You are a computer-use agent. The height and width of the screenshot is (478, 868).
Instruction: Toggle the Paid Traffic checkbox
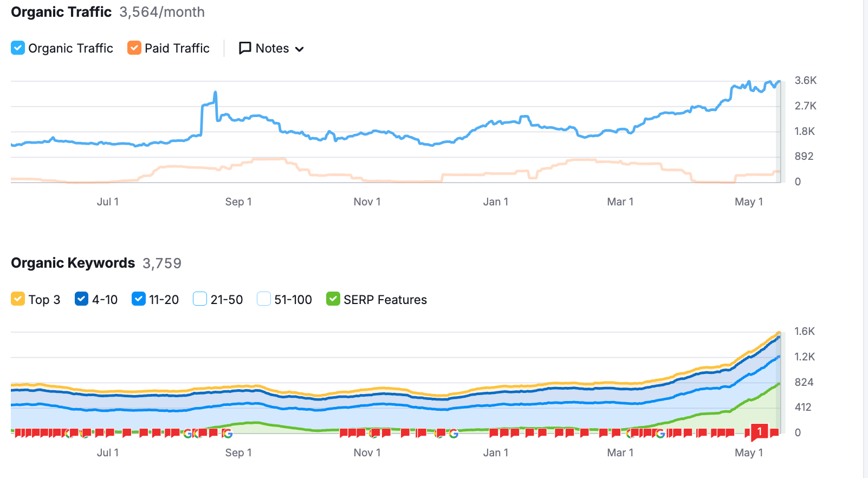point(134,48)
